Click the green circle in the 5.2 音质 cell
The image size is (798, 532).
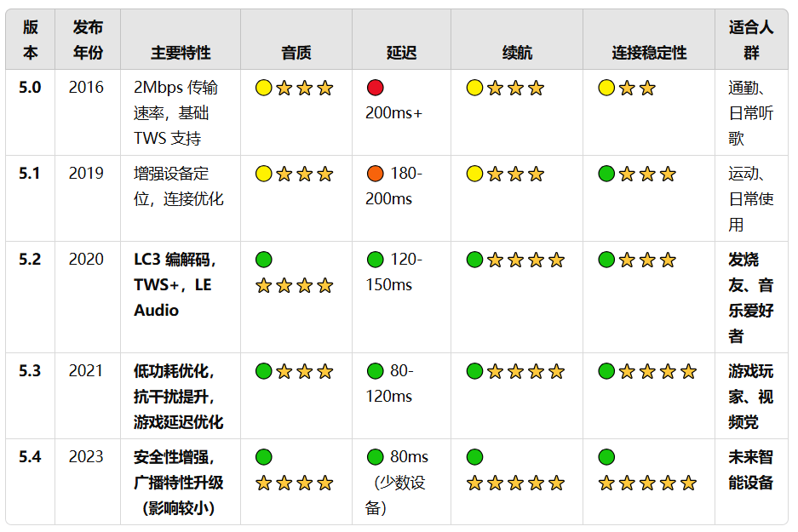click(x=264, y=260)
